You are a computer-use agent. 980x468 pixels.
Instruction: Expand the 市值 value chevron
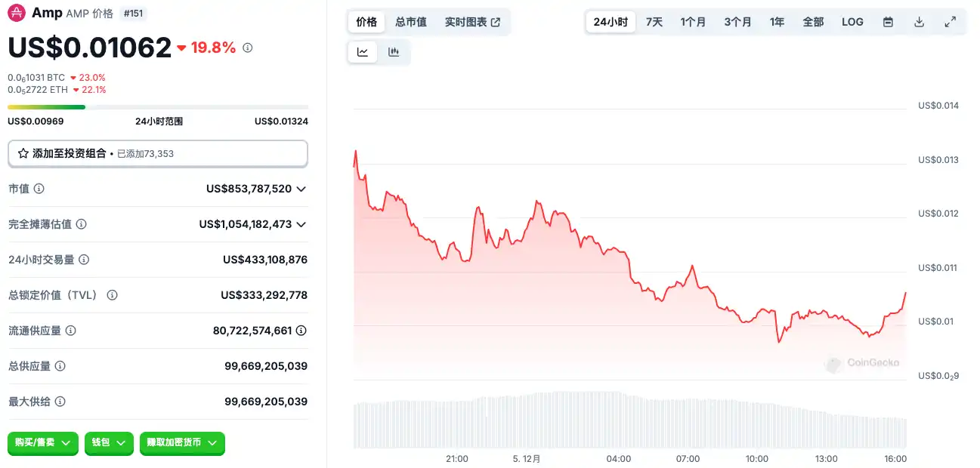click(x=301, y=189)
